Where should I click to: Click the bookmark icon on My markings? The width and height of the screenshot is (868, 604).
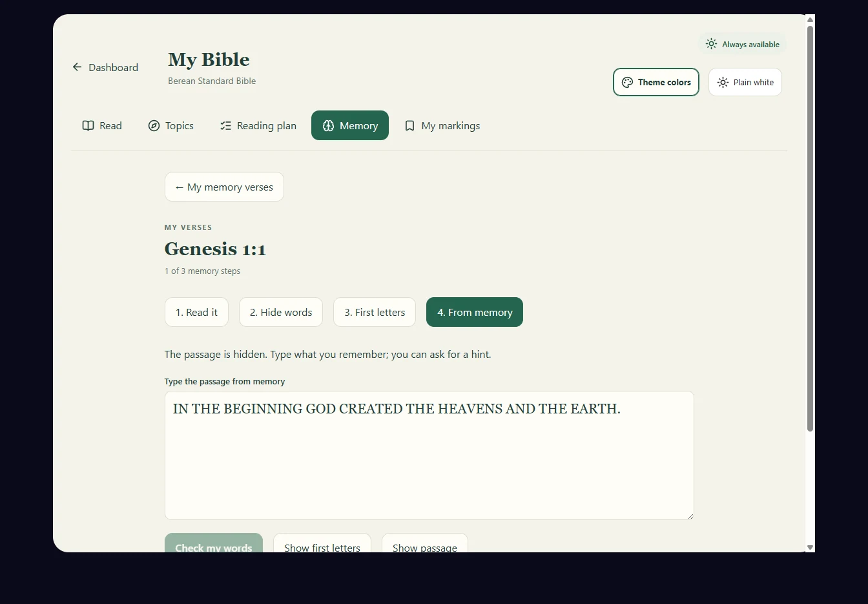(x=409, y=125)
